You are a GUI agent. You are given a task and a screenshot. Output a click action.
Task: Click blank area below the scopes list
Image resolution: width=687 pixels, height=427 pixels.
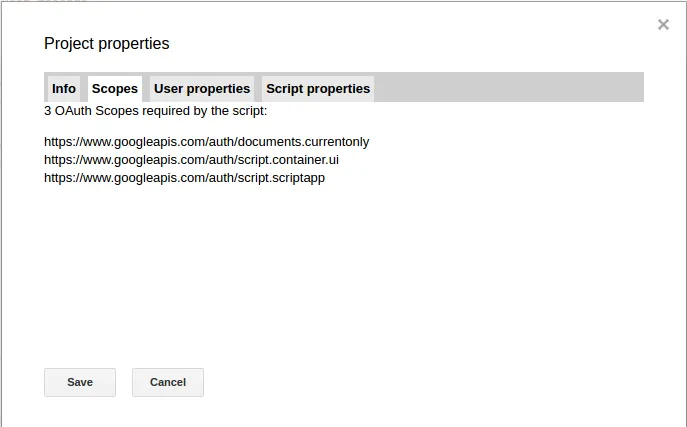(x=340, y=270)
